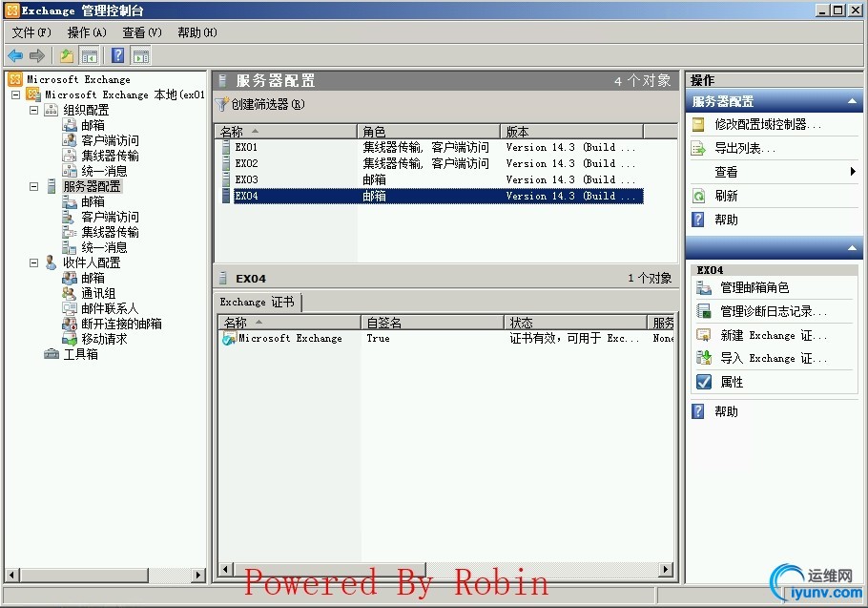Click 创建筛选器 filter button

(260, 104)
